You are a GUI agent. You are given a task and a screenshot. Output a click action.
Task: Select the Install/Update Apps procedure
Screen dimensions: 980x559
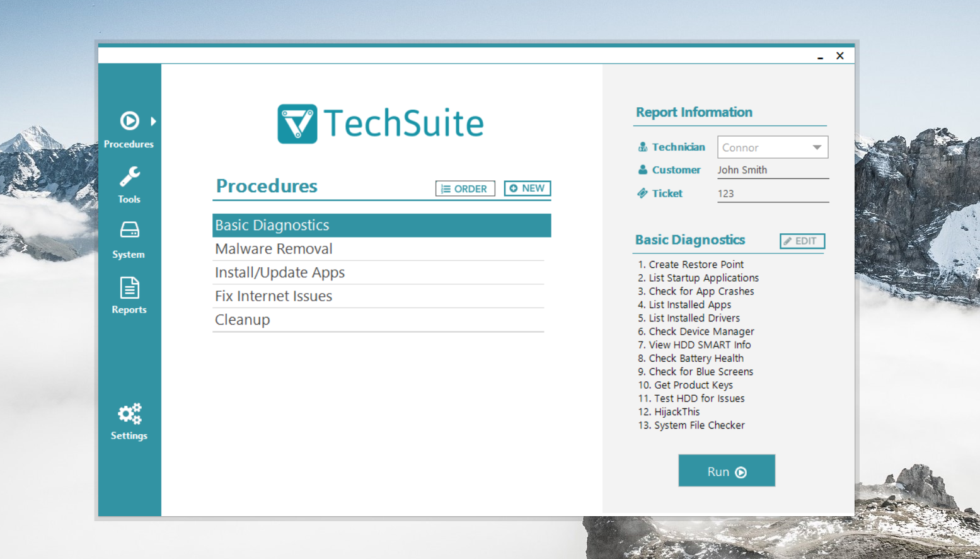(x=378, y=272)
